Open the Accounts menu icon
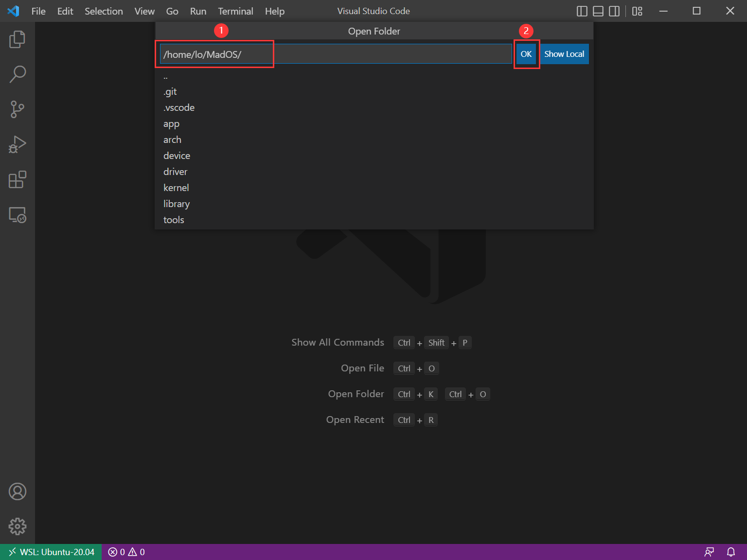Screen dimensions: 747x560 pos(18,491)
